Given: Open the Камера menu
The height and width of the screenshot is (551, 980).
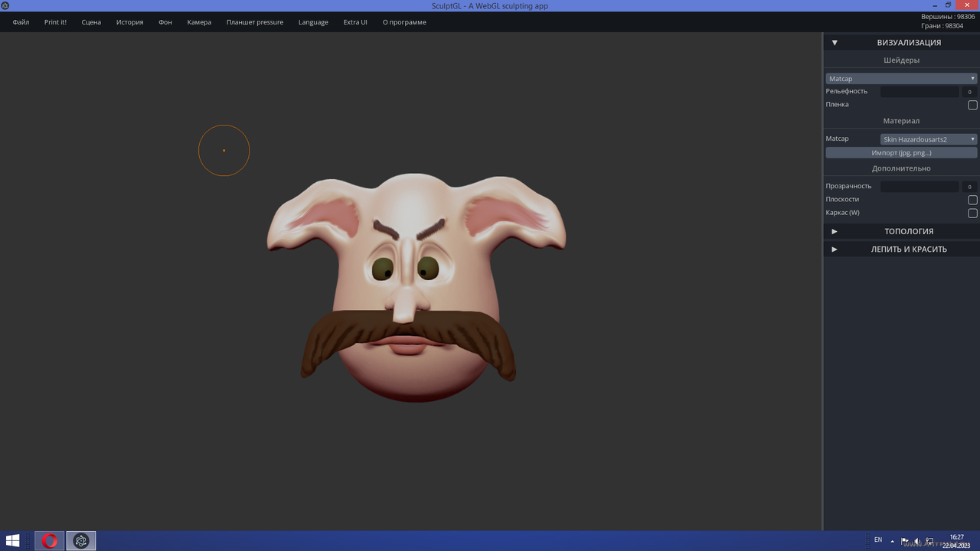Looking at the screenshot, I should tap(199, 22).
